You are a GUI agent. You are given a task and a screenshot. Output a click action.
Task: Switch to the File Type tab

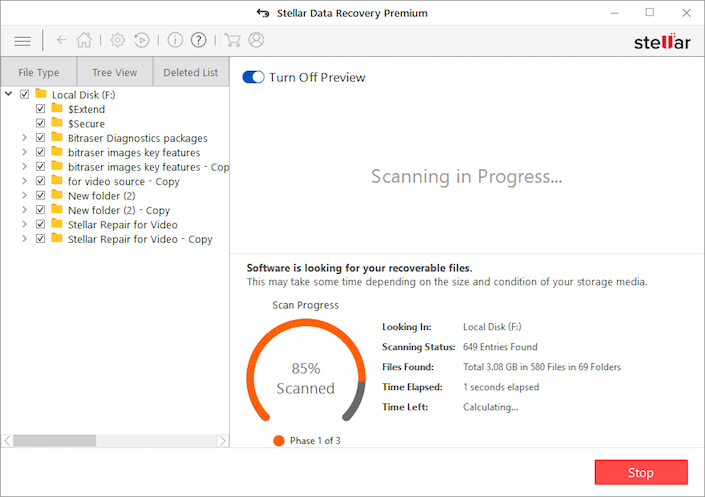point(39,73)
